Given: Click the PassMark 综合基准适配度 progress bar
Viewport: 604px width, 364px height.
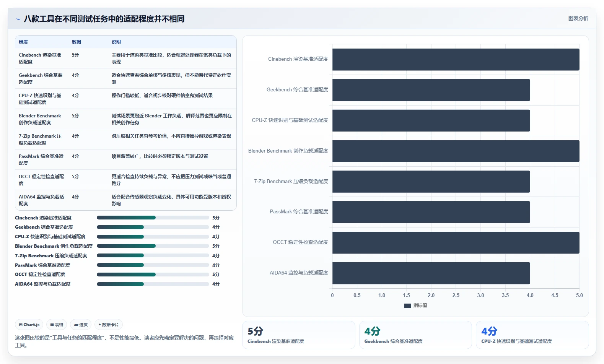Looking at the screenshot, I should pyautogui.click(x=153, y=265).
